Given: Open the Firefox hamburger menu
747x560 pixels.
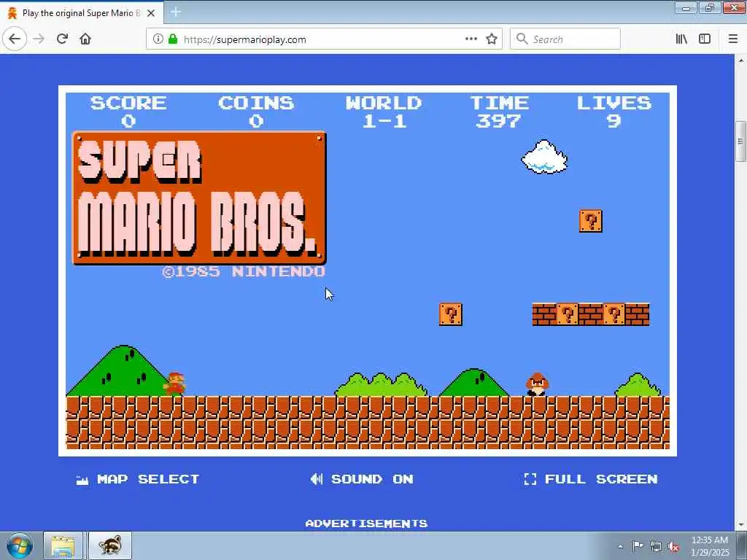Looking at the screenshot, I should click(x=733, y=39).
